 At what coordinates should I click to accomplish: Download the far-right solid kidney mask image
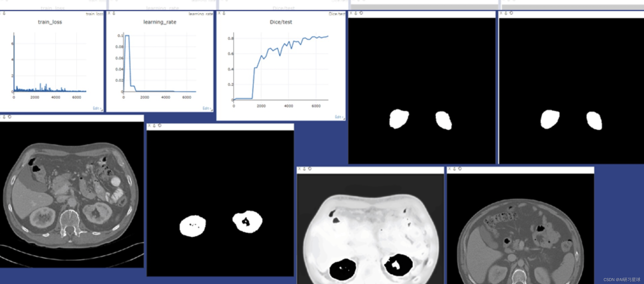pos(506,13)
